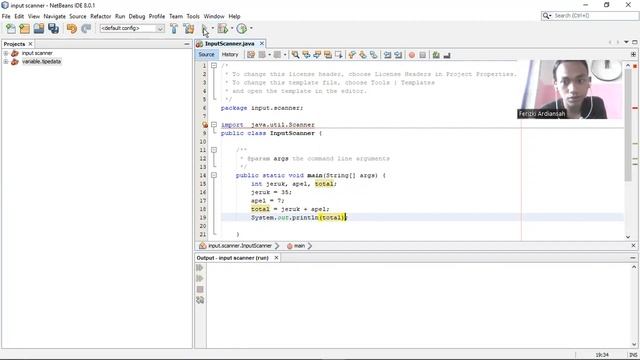Image resolution: width=640 pixels, height=360 pixels.
Task: Click the Last Edit icon in editor toolbar
Action: (251, 55)
